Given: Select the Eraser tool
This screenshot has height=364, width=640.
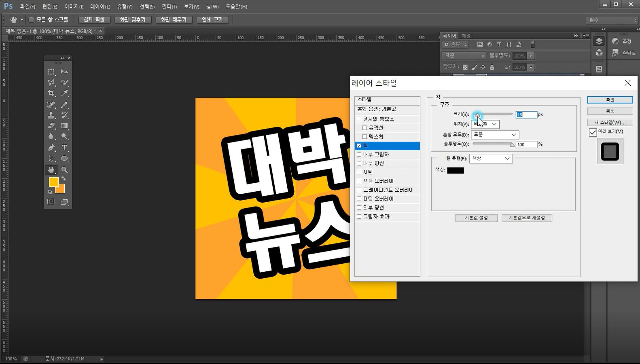Looking at the screenshot, I should click(x=51, y=126).
